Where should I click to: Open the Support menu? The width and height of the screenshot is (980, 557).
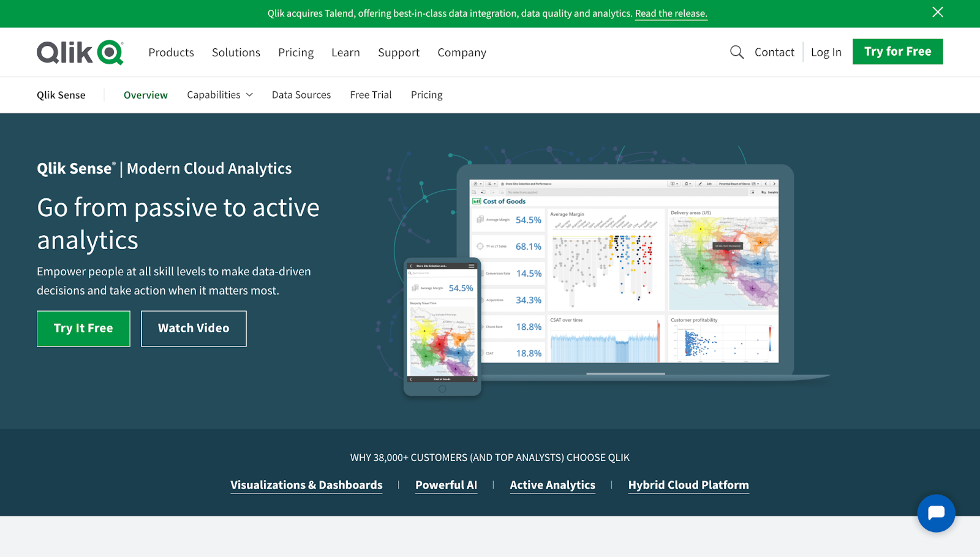399,53
